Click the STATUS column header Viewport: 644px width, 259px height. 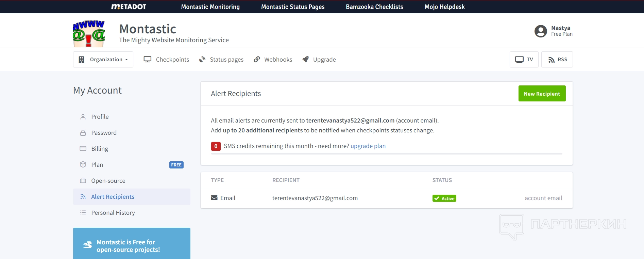point(442,180)
